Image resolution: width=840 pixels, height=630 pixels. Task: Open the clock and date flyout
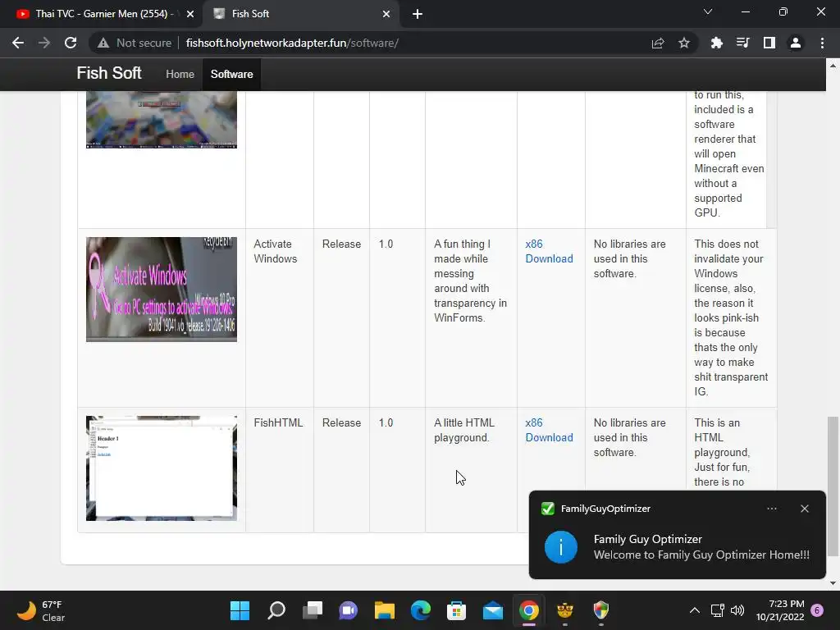780,610
